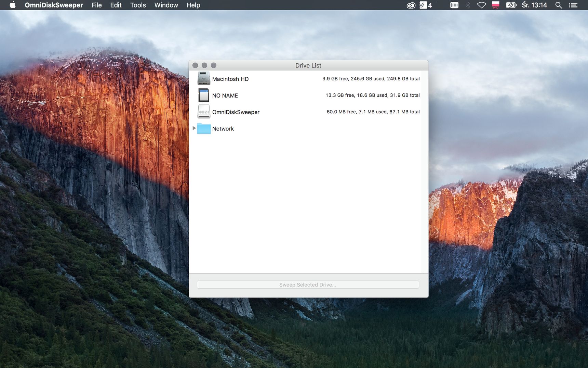Open the Bluetooth status menu
The image size is (588, 368).
468,5
